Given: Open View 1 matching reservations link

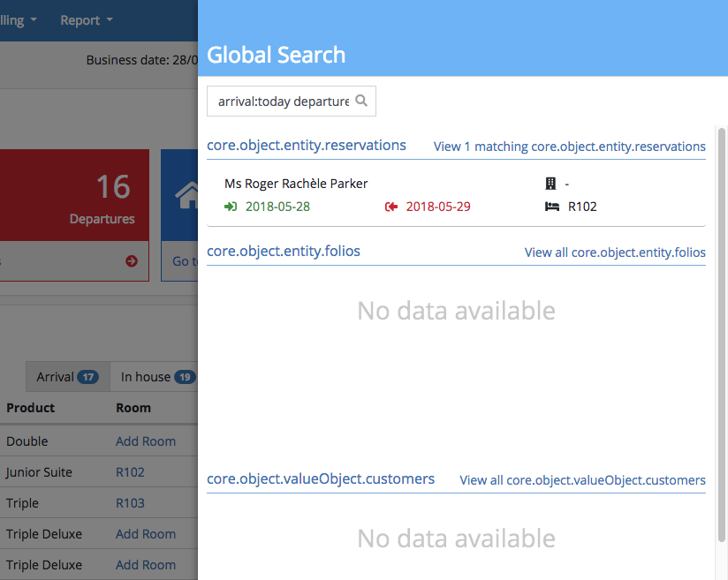Looking at the screenshot, I should click(x=569, y=147).
